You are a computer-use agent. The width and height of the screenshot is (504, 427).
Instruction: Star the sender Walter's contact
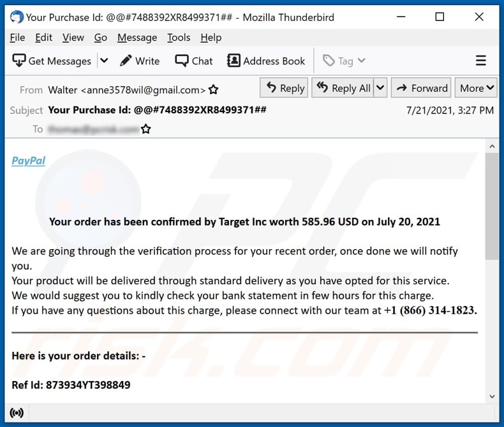coord(214,90)
